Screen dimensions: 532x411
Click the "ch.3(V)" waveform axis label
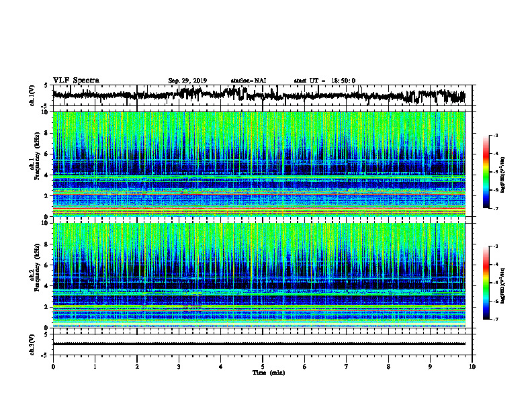tap(32, 345)
